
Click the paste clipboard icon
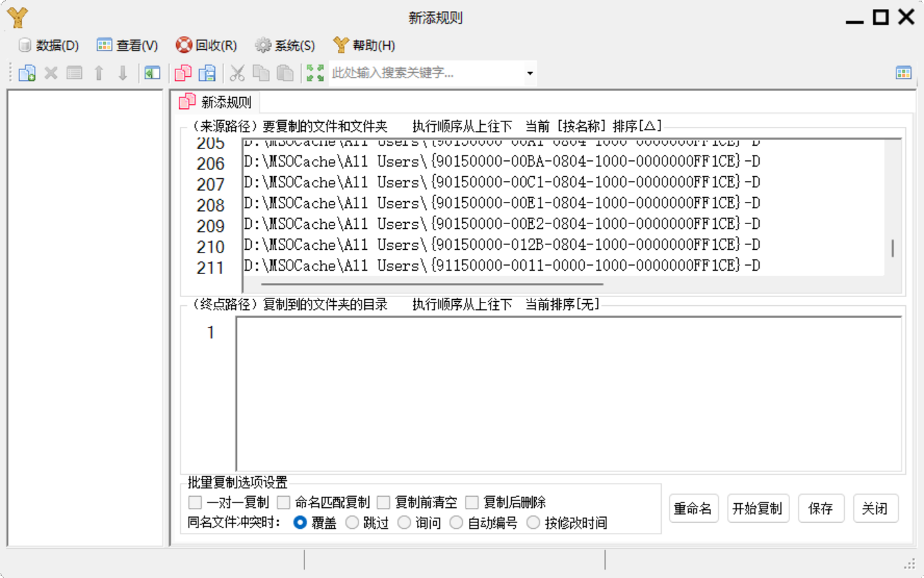pos(285,73)
